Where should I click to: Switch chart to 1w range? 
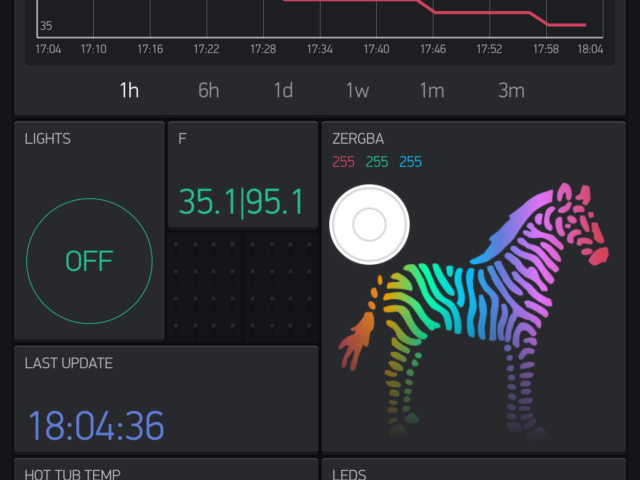(358, 90)
